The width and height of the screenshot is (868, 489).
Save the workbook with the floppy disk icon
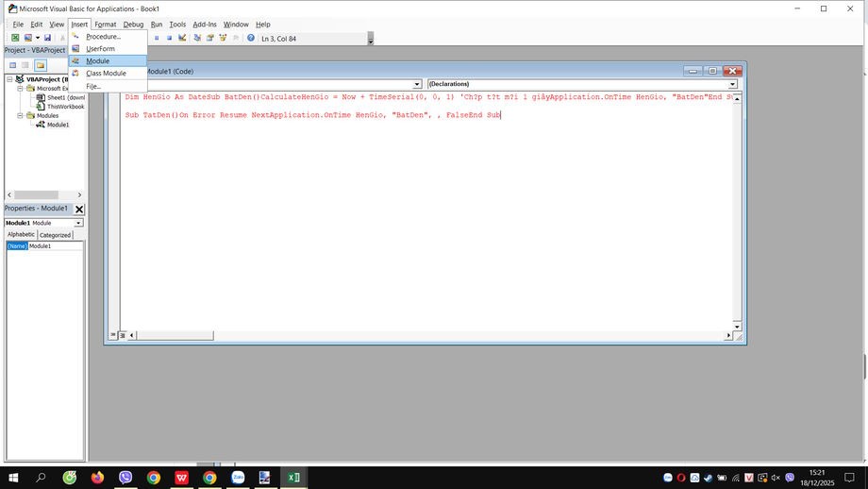tap(47, 38)
